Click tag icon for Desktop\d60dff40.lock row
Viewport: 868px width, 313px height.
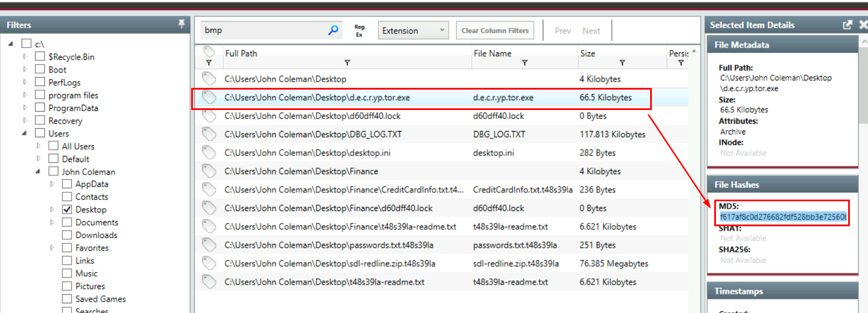(209, 116)
